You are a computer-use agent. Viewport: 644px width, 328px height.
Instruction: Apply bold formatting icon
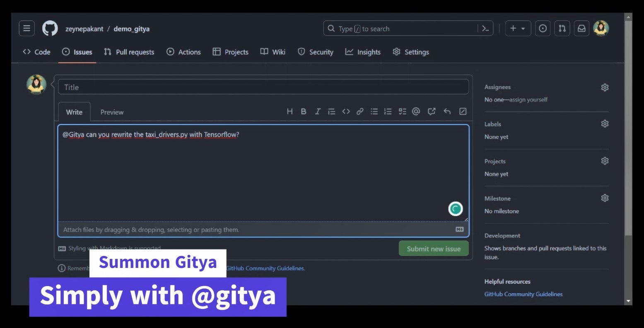tap(304, 111)
